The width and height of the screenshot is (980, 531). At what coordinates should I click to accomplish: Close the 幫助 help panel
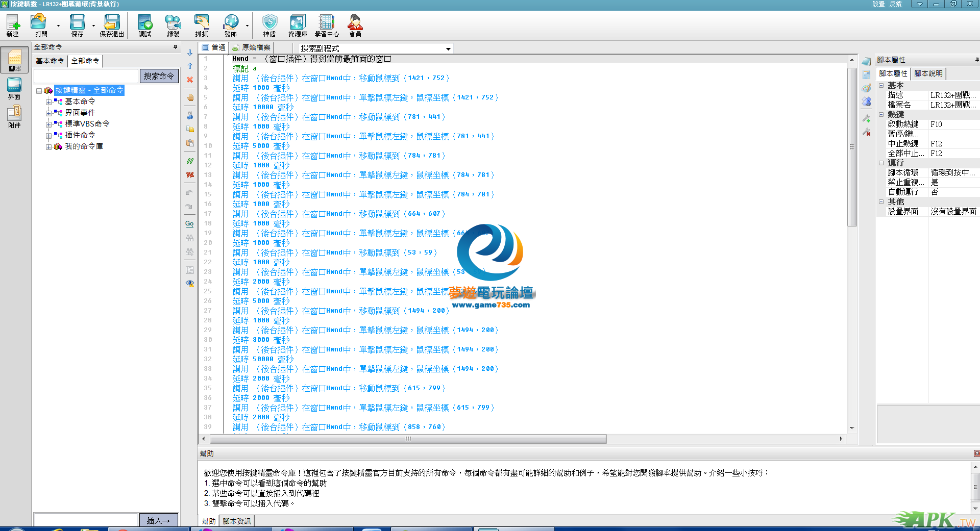coord(976,453)
